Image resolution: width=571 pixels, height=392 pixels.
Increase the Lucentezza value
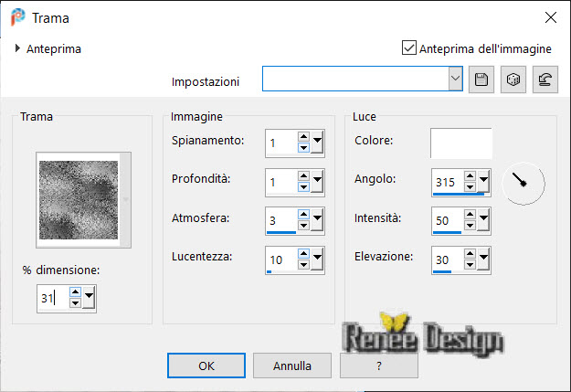click(303, 253)
